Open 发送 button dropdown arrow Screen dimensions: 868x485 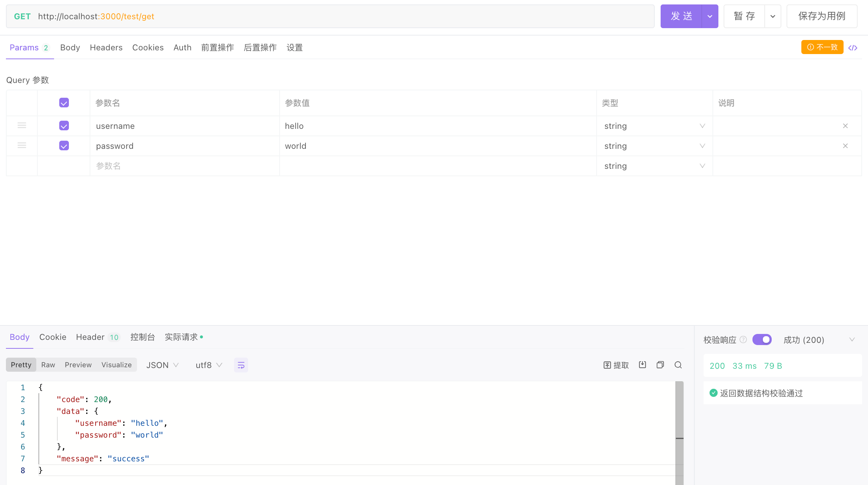[710, 16]
